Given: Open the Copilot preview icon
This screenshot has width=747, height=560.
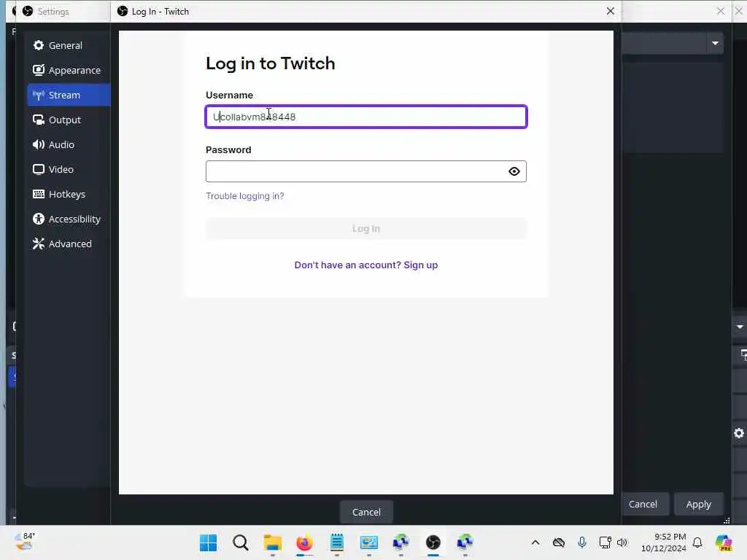Looking at the screenshot, I should (724, 542).
